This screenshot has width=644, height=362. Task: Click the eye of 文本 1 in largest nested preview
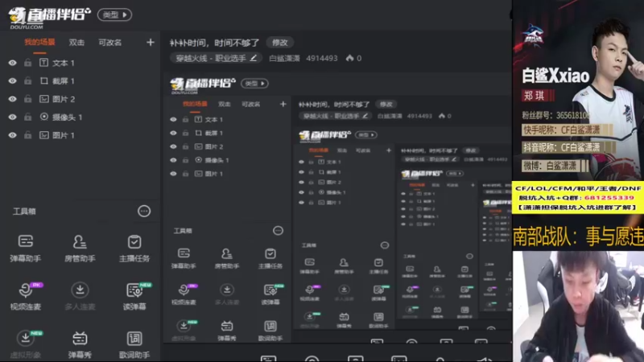tap(173, 119)
